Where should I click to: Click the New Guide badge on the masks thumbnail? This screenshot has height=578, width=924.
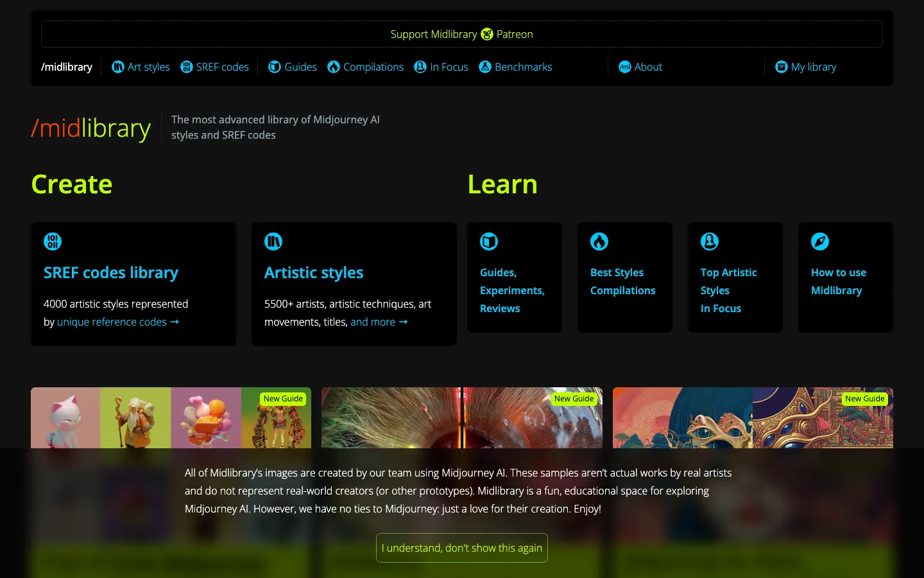pyautogui.click(x=865, y=399)
